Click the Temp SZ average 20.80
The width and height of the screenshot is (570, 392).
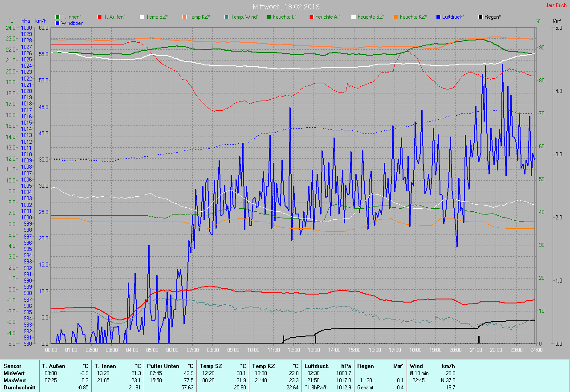pos(240,387)
